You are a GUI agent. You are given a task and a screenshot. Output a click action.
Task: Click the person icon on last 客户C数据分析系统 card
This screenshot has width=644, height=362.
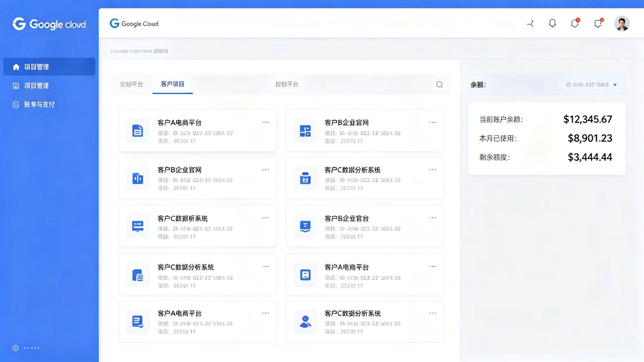(305, 322)
